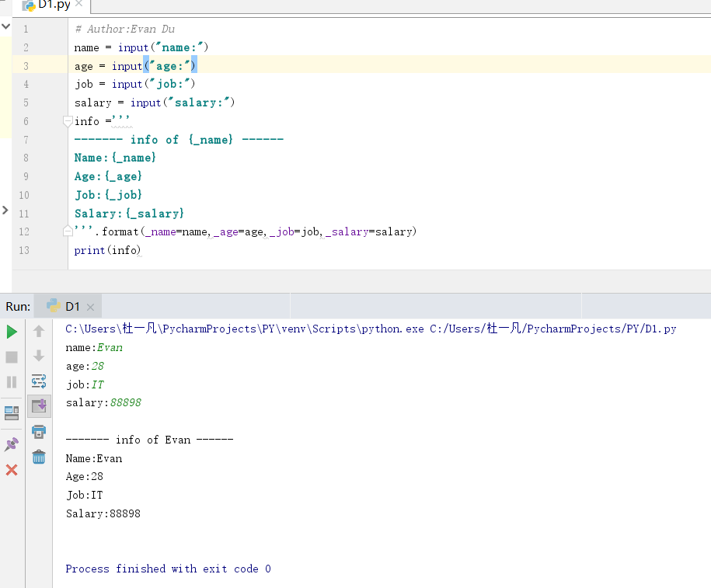This screenshot has height=588, width=711.
Task: Expand the left side panel chevron near line 11
Action: click(5, 210)
